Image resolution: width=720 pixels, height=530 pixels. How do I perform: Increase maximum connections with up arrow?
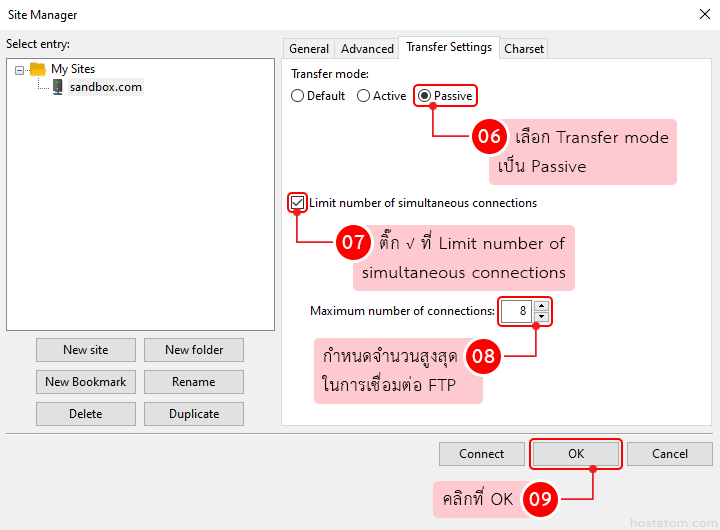click(x=541, y=306)
